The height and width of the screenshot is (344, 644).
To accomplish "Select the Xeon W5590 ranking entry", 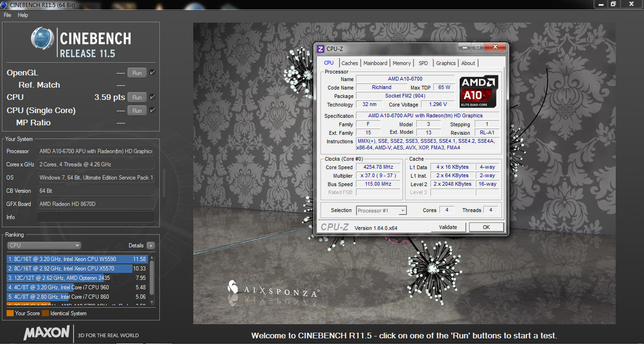I will pyautogui.click(x=77, y=259).
